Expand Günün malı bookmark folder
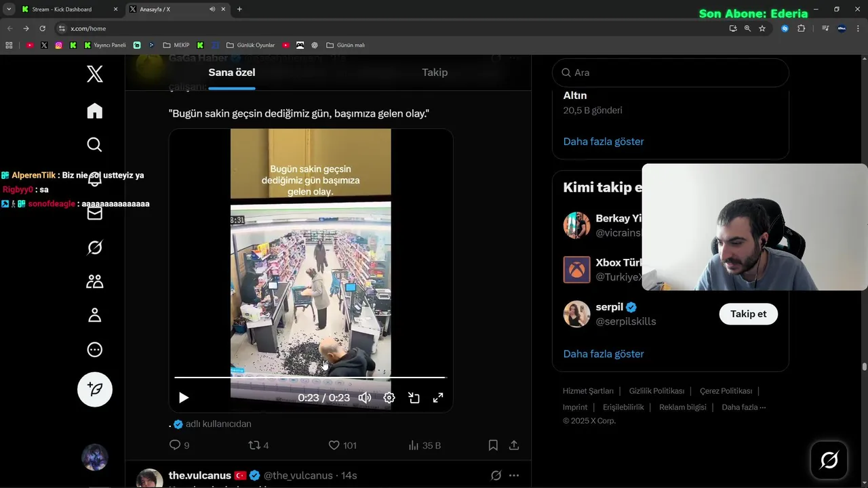This screenshot has width=868, height=488. pos(346,45)
